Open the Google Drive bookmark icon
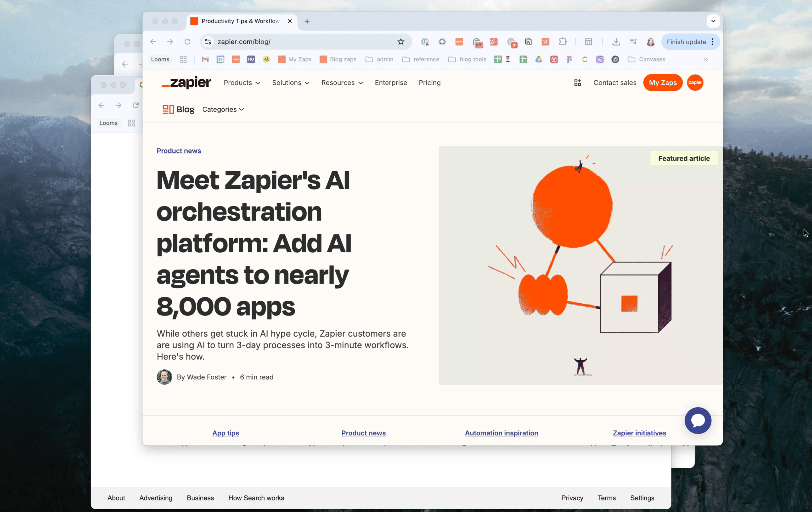812x512 pixels. click(x=539, y=59)
